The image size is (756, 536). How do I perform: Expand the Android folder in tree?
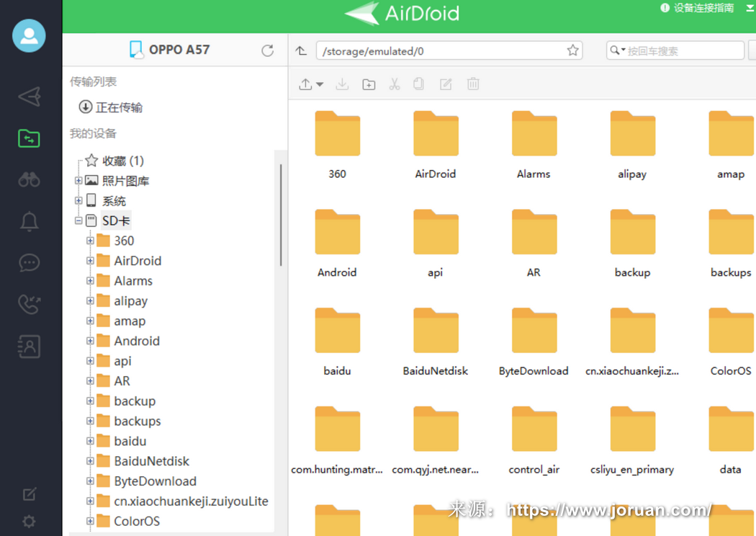pyautogui.click(x=90, y=341)
